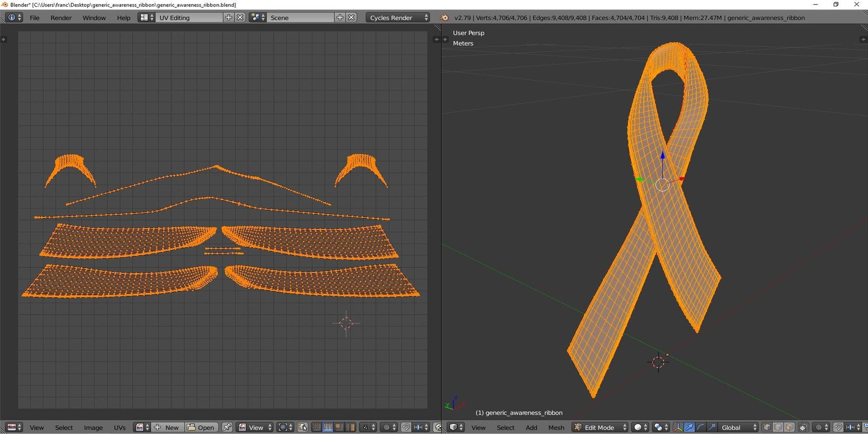Open the image editor View mode dropdown
The width and height of the screenshot is (868, 434).
[255, 427]
